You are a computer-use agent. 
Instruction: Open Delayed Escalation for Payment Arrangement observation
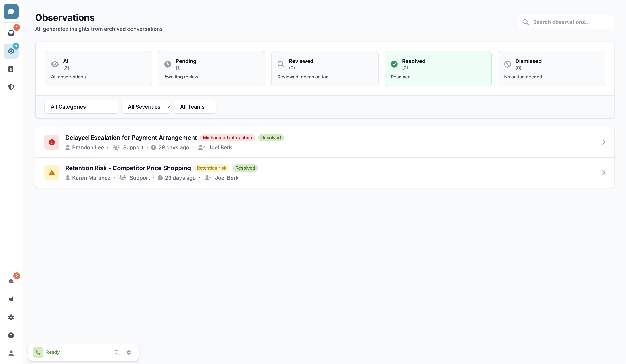pyautogui.click(x=131, y=138)
